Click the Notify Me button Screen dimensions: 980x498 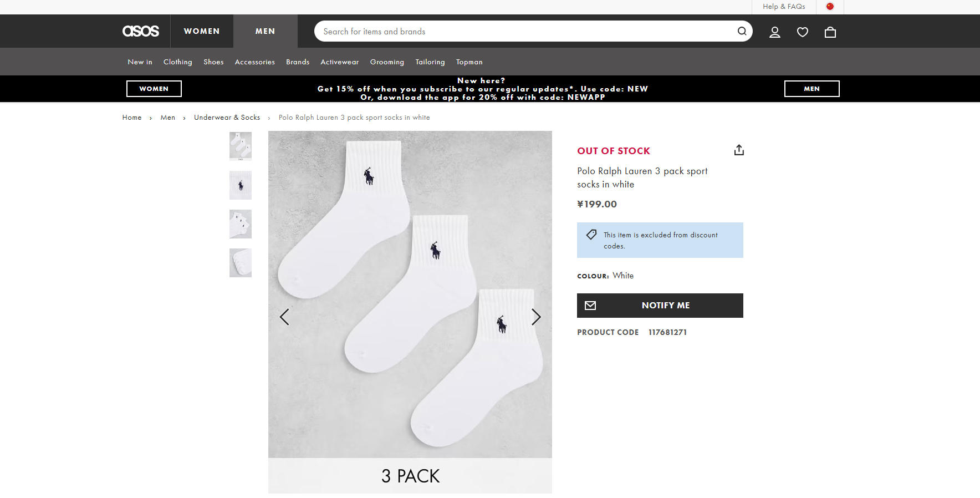[660, 306]
